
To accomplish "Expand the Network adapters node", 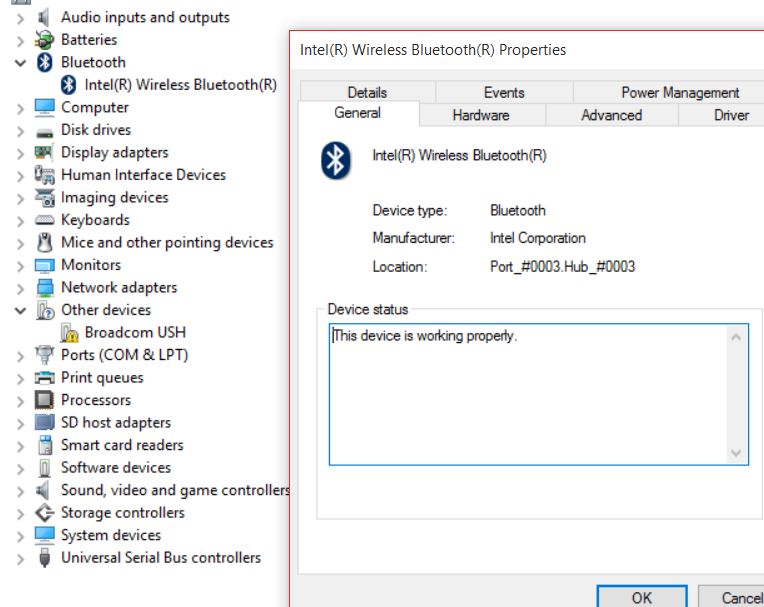I will pyautogui.click(x=20, y=288).
